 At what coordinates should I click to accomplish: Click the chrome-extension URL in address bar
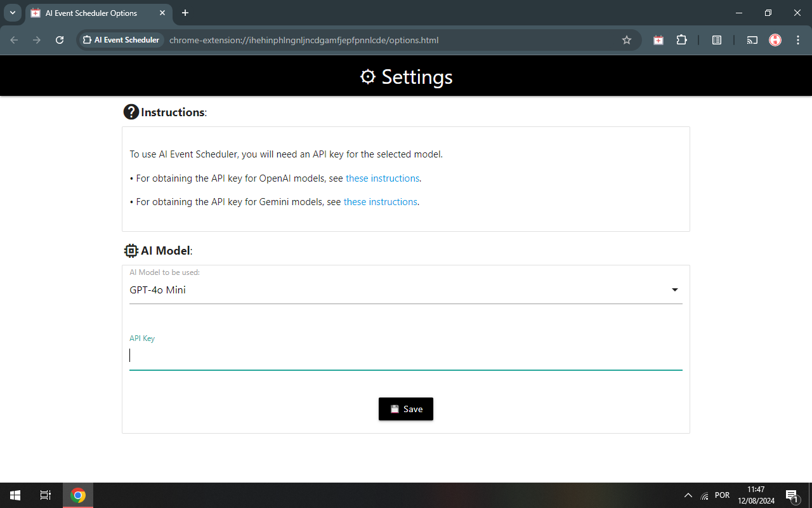click(x=304, y=40)
